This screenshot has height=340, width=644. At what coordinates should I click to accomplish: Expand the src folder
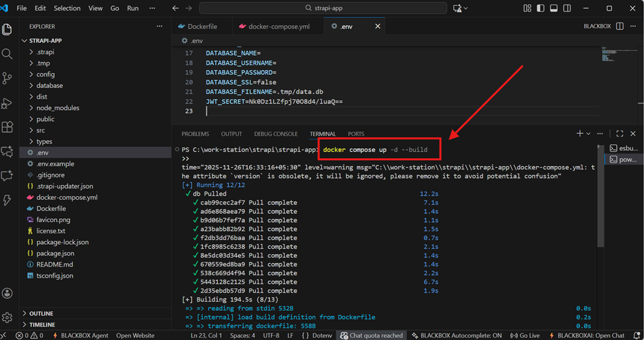point(95,130)
